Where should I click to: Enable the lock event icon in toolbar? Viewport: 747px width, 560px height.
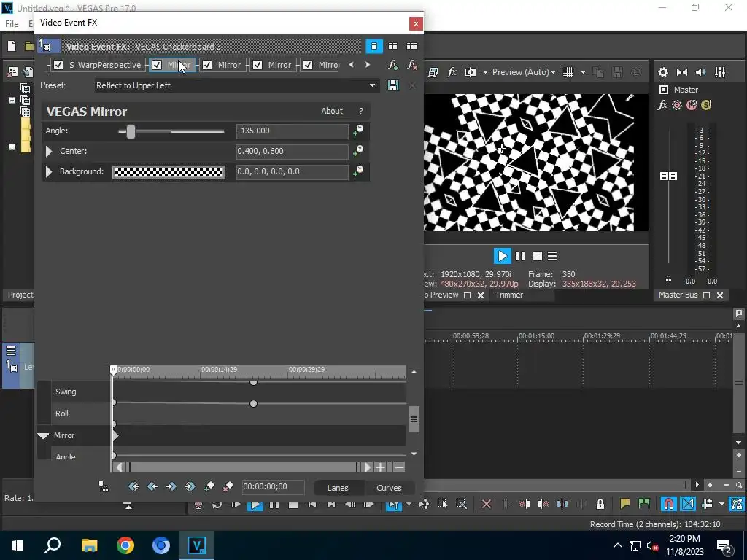[x=600, y=505]
